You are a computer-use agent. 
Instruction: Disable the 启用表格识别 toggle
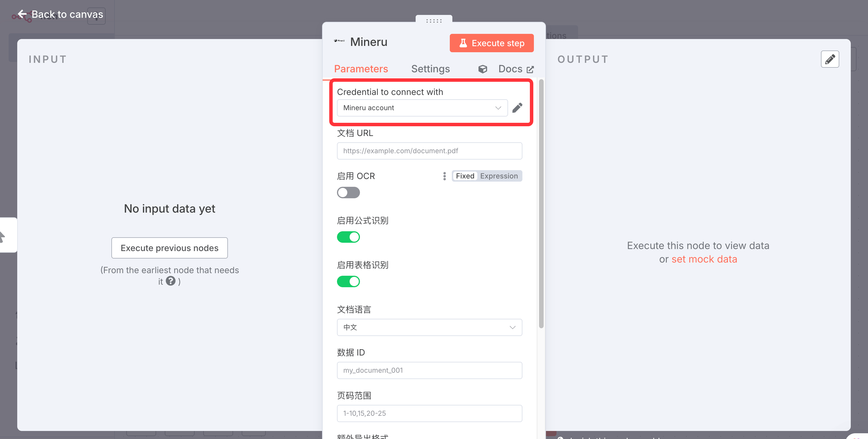tap(348, 281)
